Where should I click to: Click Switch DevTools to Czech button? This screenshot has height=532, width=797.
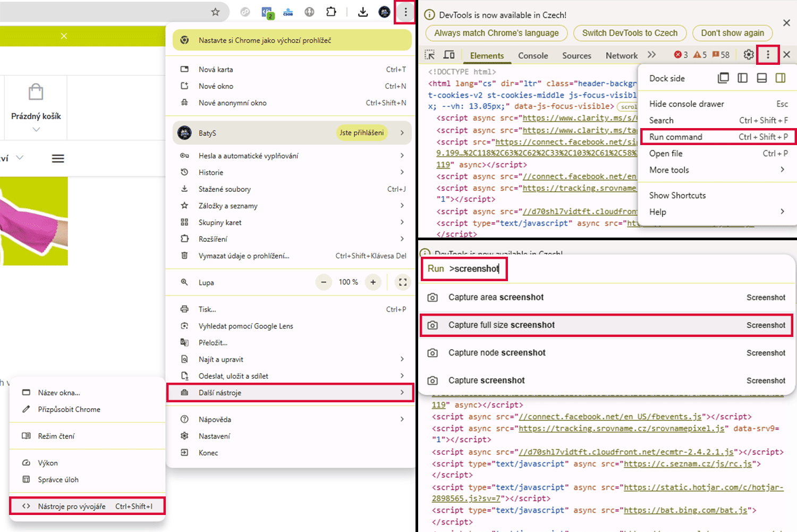pos(630,33)
